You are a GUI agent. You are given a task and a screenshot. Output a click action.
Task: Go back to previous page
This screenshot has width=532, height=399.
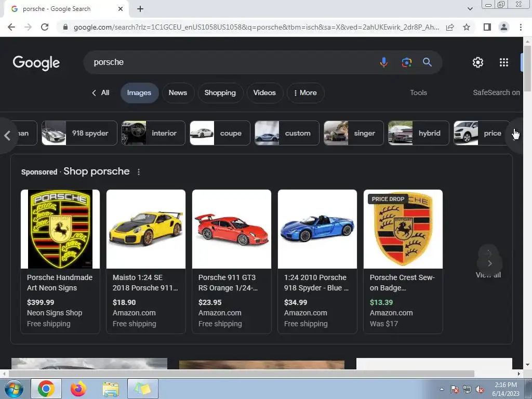(x=11, y=27)
